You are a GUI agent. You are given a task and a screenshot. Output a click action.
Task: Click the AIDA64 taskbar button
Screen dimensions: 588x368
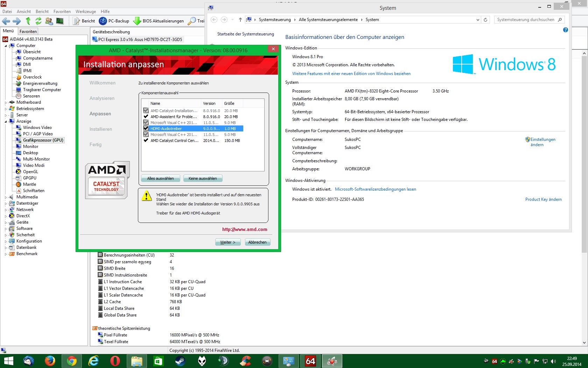click(310, 361)
